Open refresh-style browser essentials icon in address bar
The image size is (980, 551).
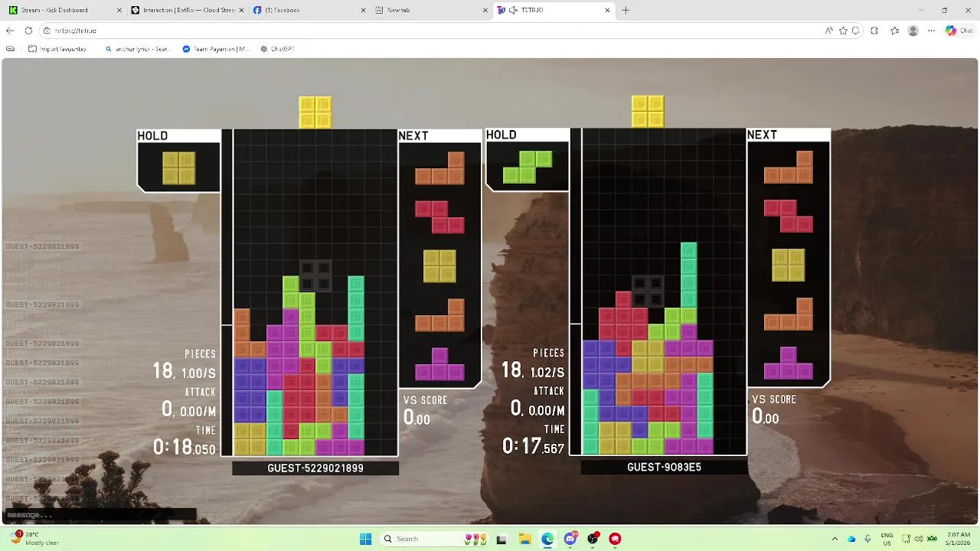[856, 31]
